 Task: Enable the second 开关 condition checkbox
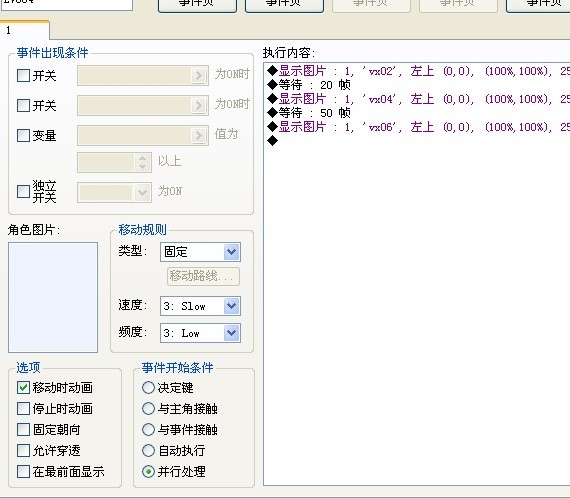click(x=23, y=105)
